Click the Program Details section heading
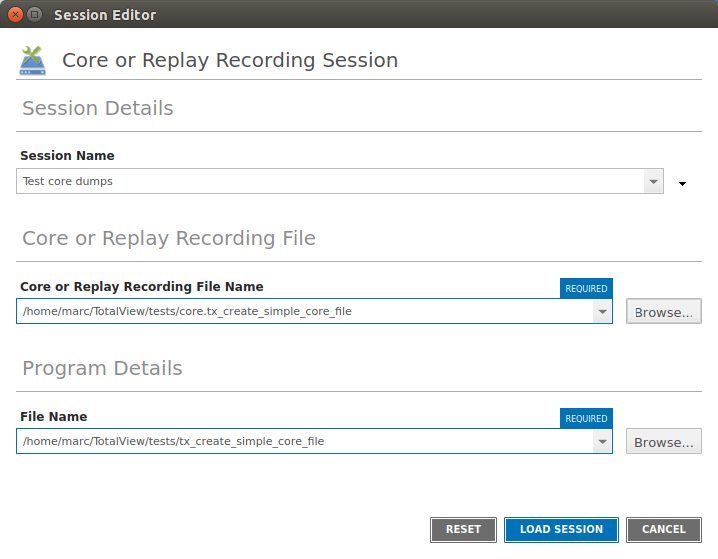 click(102, 368)
